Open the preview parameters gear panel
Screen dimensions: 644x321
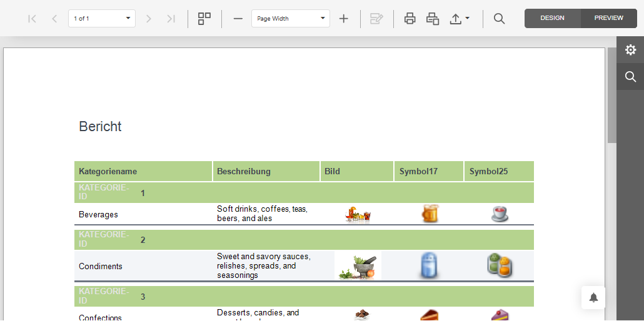(630, 50)
